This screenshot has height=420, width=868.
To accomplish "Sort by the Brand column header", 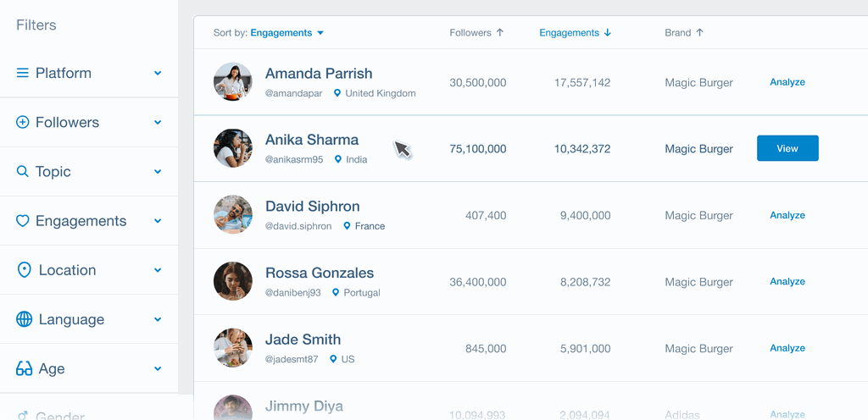I will tap(683, 33).
